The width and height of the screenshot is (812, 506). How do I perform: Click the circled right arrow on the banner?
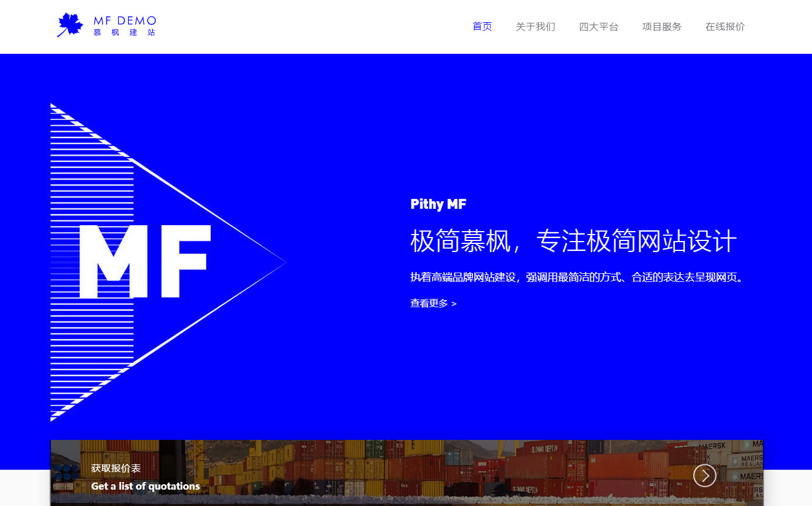(x=704, y=476)
